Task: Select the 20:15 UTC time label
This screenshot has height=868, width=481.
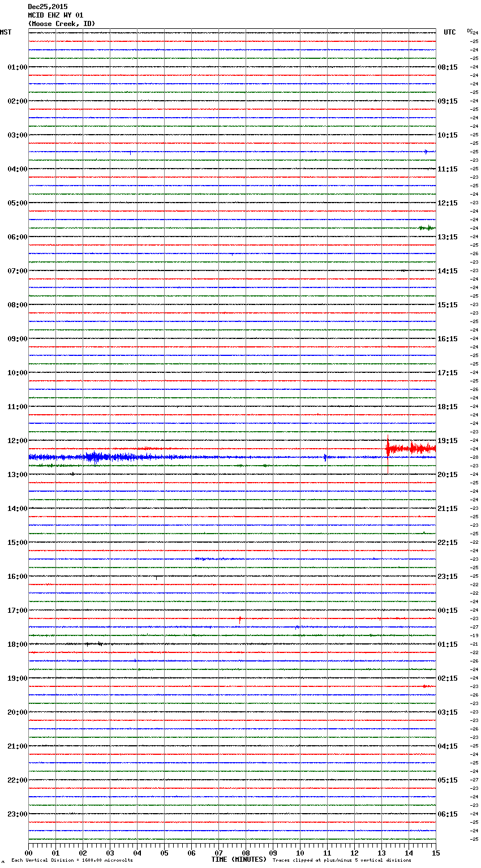Action: tap(448, 475)
